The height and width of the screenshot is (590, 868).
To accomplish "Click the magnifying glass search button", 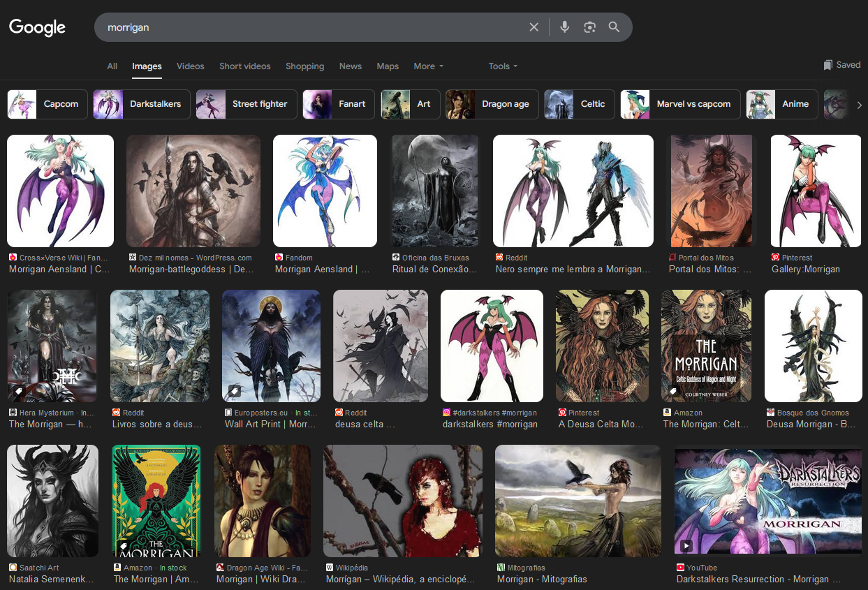I will (x=614, y=27).
